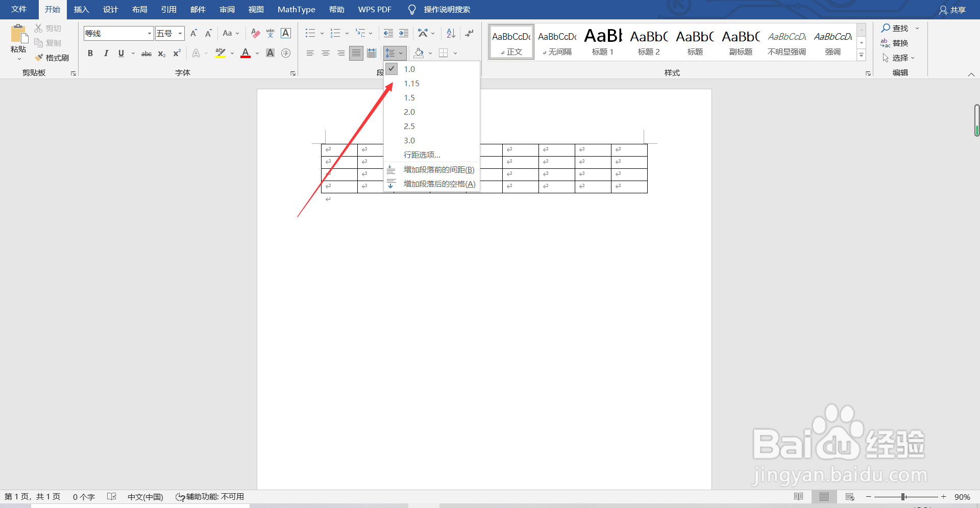
Task: Decrease indent of the paragraph
Action: click(x=388, y=33)
